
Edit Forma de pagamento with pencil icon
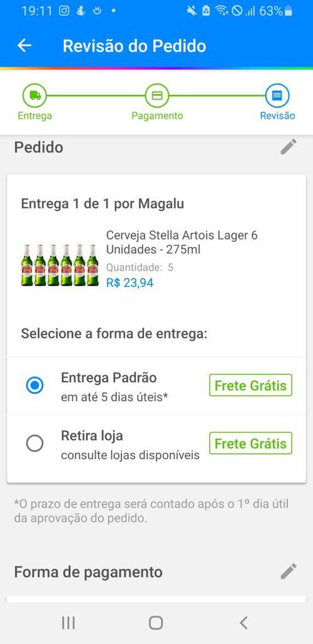[x=289, y=571]
